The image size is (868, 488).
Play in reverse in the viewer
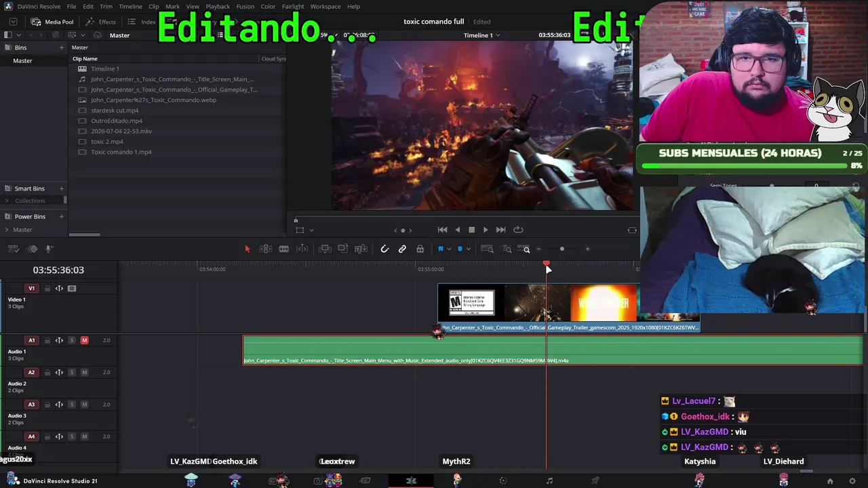click(x=458, y=230)
